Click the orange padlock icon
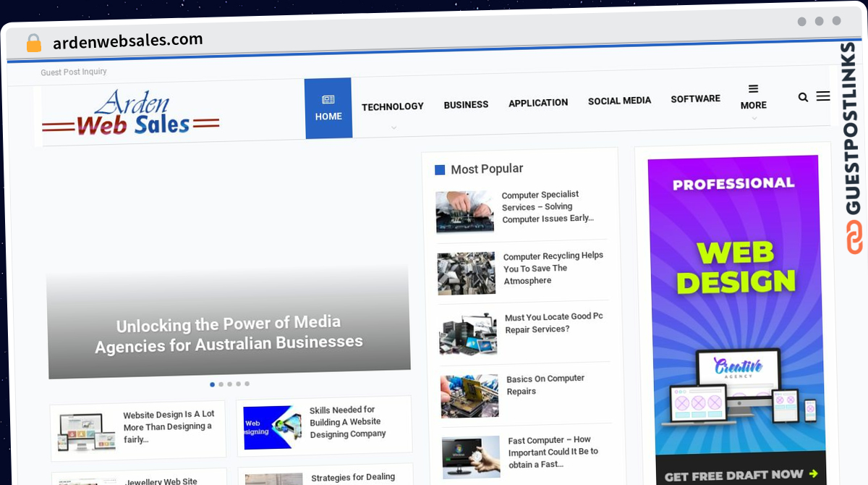This screenshot has width=868, height=485. 34,43
